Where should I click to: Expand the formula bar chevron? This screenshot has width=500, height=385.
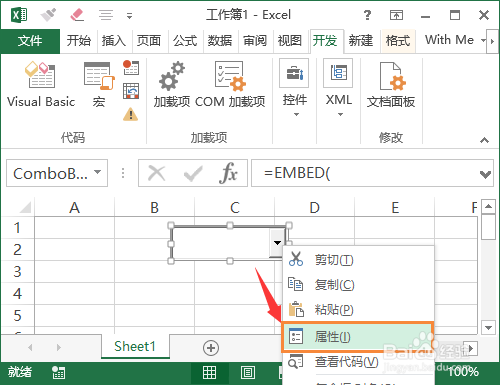485,174
